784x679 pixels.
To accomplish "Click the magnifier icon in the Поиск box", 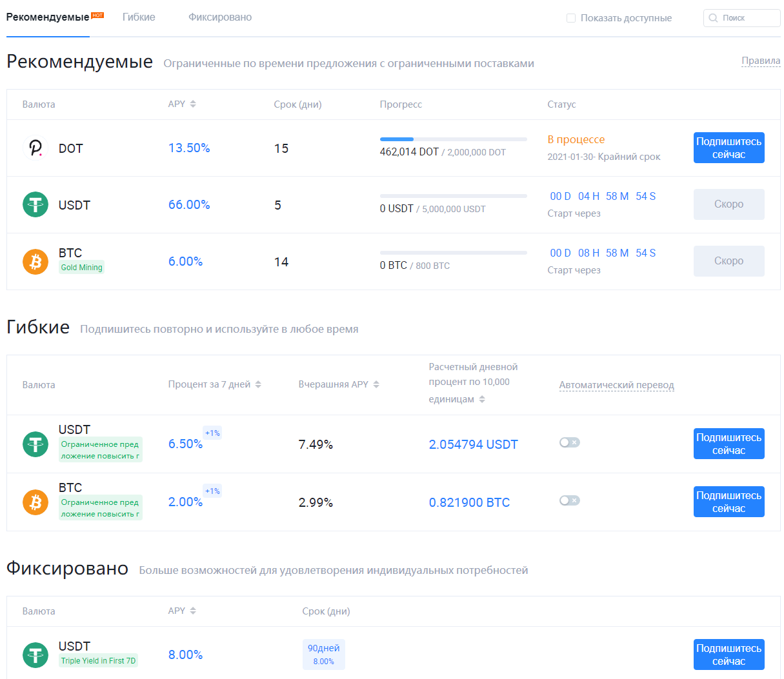I will tap(713, 18).
